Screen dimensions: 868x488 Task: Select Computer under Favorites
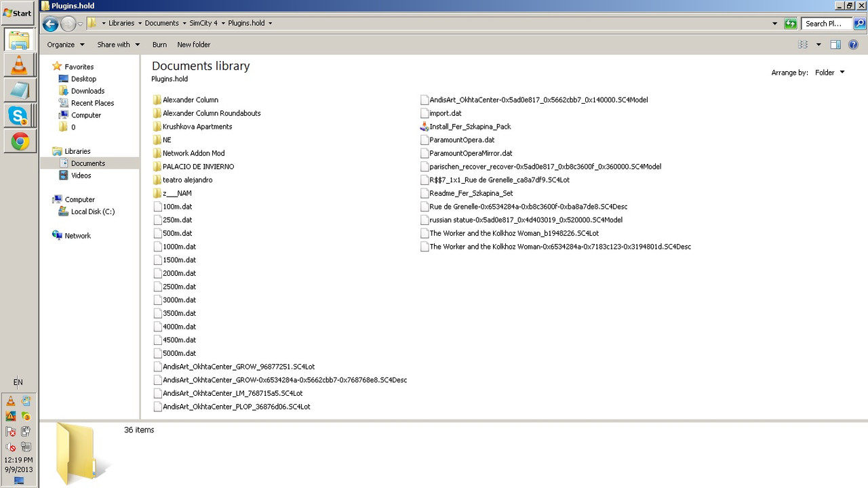click(86, 115)
